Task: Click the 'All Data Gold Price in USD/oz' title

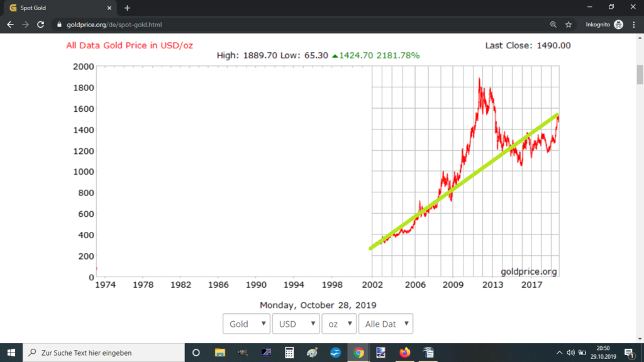Action: coord(130,45)
